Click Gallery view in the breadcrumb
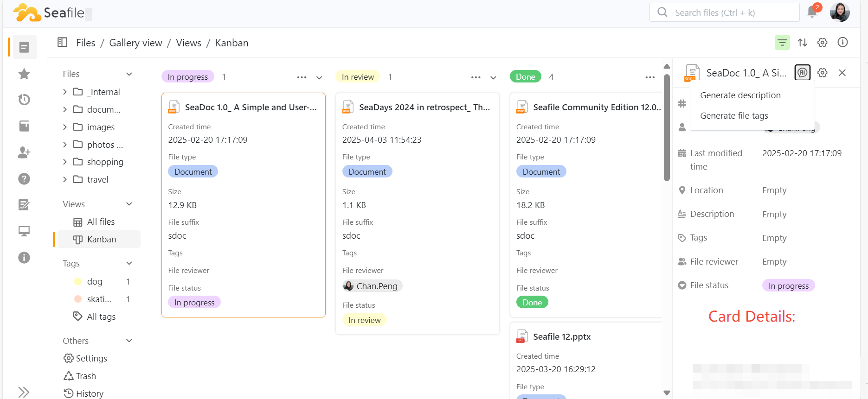Screen dimensions: 868x399 135,43
